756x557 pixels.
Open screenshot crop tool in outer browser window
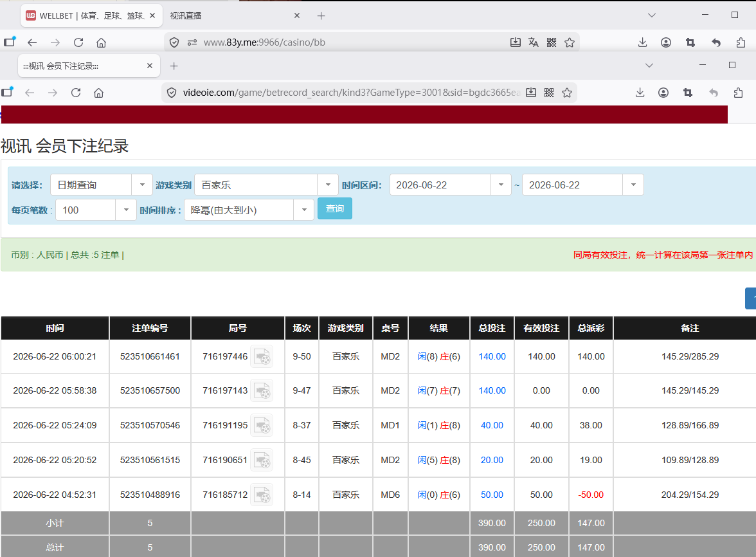[690, 42]
